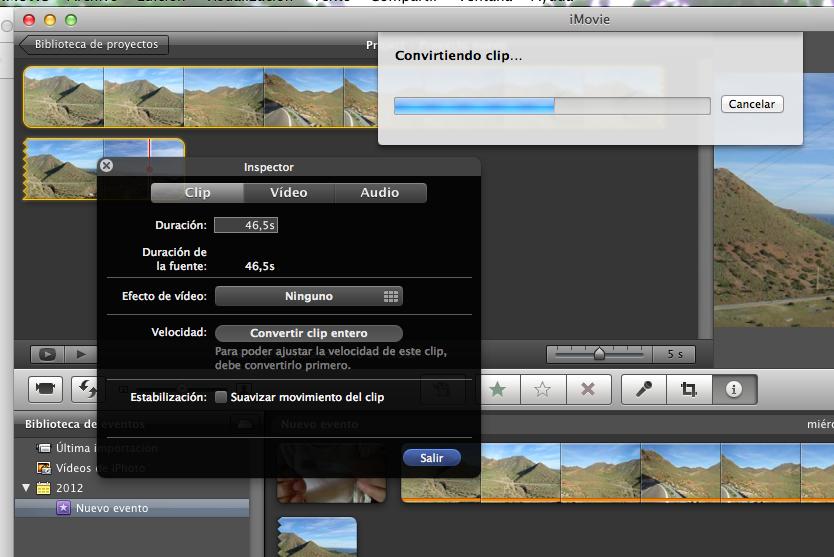Select the crop and rotate tool
834x557 pixels.
(x=688, y=390)
